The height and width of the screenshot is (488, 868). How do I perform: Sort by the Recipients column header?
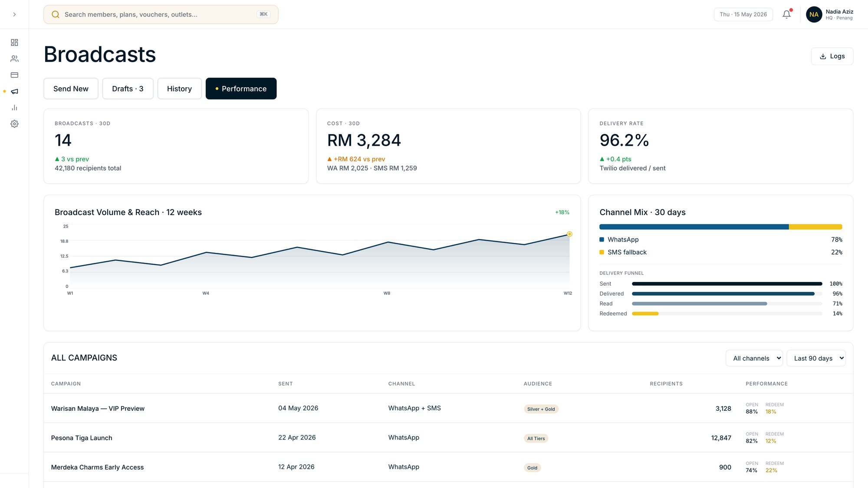(666, 384)
